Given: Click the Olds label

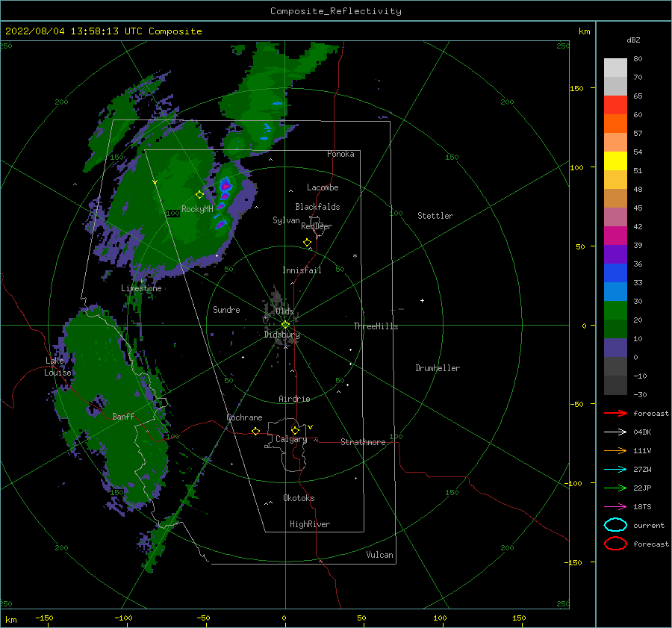Looking at the screenshot, I should [x=284, y=311].
